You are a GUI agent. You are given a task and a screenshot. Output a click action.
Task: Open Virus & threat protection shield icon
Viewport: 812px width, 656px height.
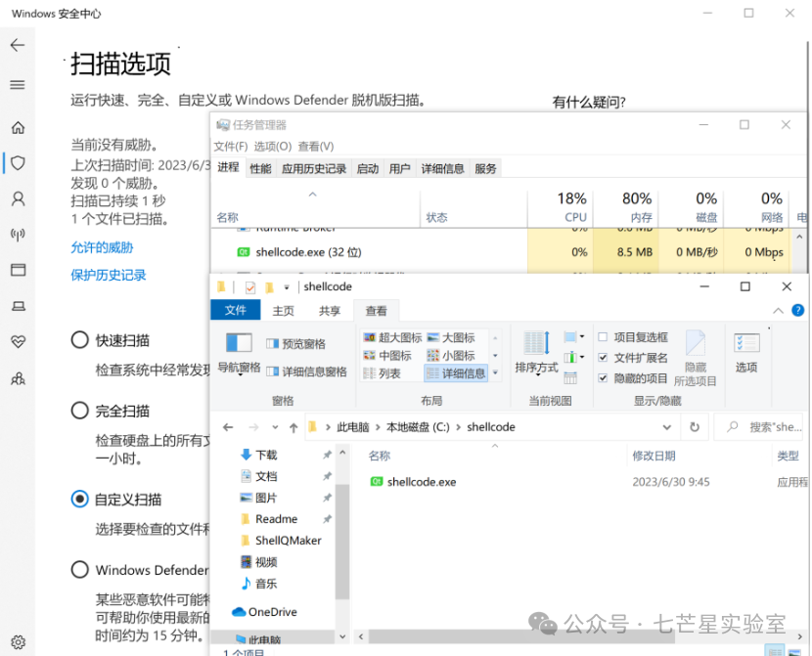coord(19,163)
